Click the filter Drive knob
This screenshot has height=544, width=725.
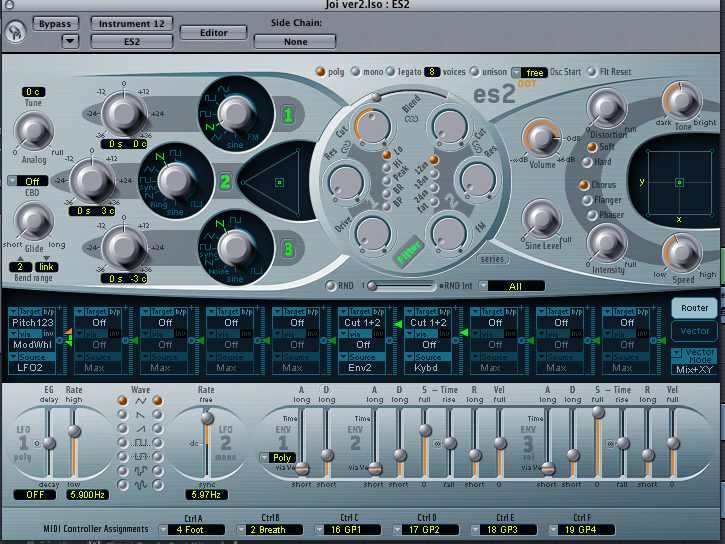372,233
